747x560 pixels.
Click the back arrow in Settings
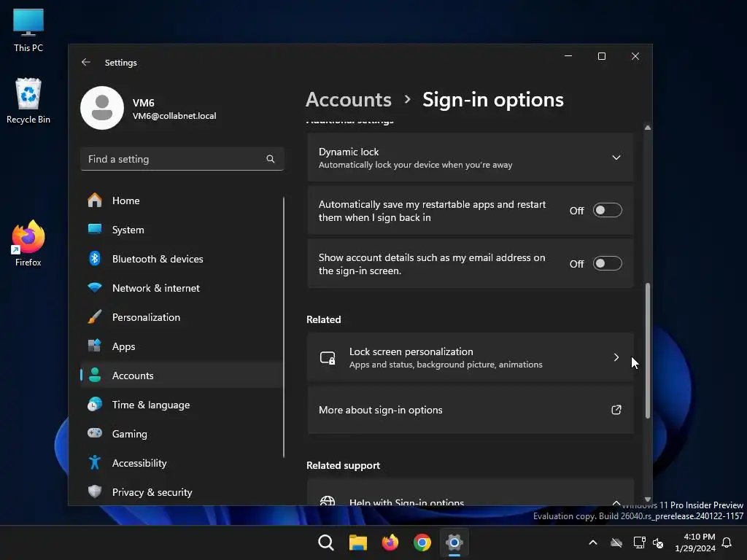pyautogui.click(x=86, y=63)
